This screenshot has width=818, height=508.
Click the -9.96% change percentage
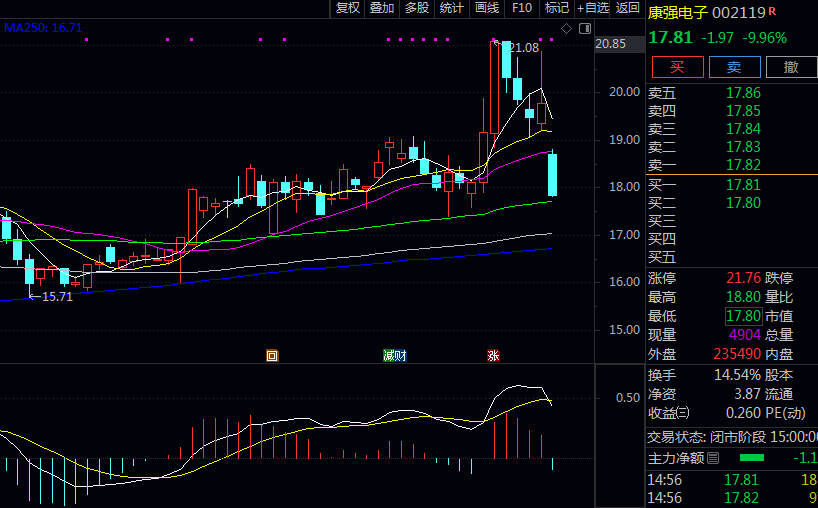(x=764, y=38)
